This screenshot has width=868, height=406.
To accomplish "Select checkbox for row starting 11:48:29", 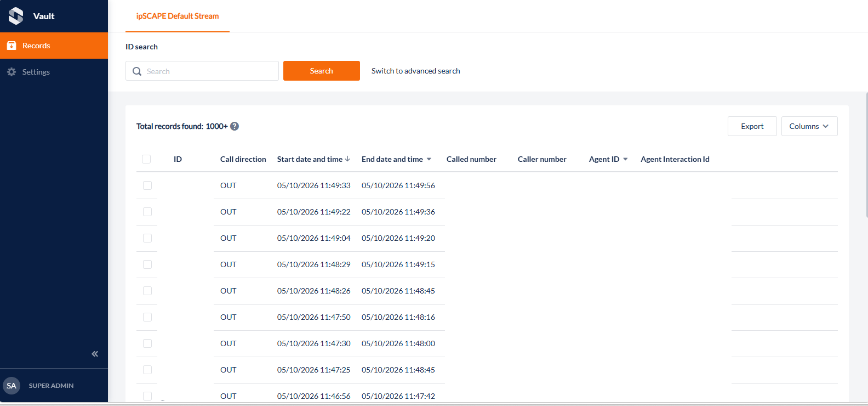I will pyautogui.click(x=147, y=264).
